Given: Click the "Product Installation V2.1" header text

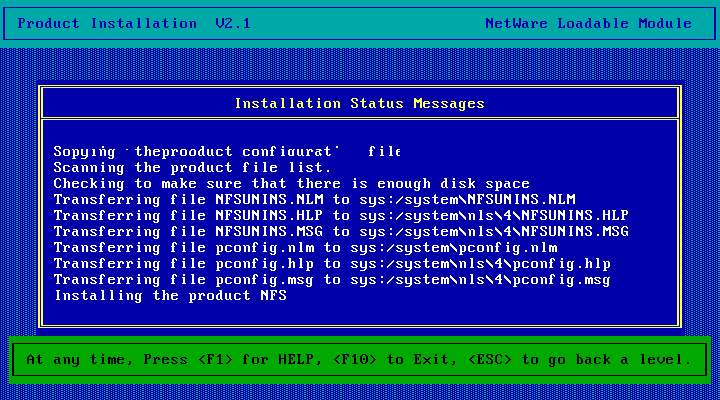Looking at the screenshot, I should click(x=134, y=23).
